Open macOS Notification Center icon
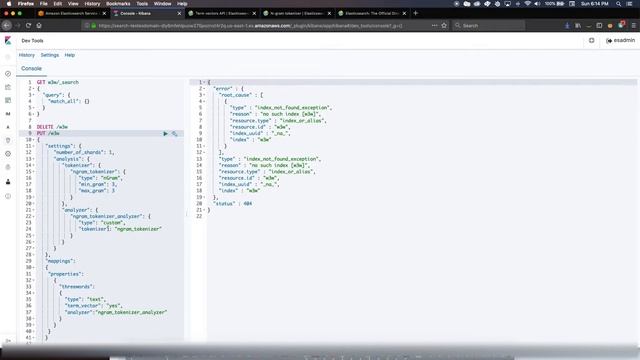Image resolution: width=640 pixels, height=360 pixels. pyautogui.click(x=629, y=4)
